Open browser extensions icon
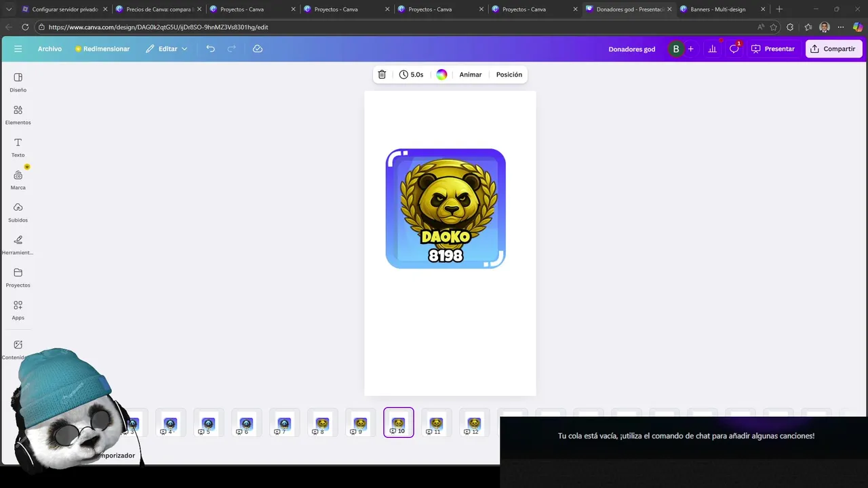Image resolution: width=868 pixels, height=488 pixels. pyautogui.click(x=790, y=27)
